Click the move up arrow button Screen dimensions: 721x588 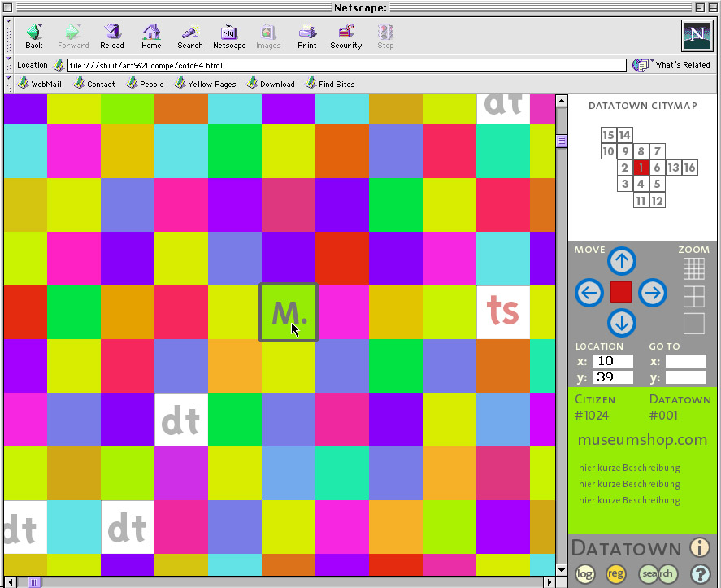(x=622, y=261)
